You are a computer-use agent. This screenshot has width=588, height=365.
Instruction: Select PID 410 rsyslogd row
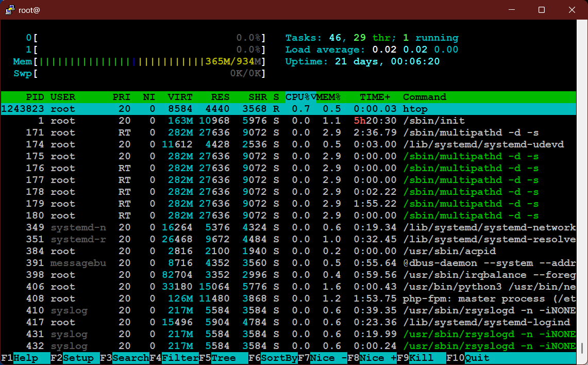[289, 310]
